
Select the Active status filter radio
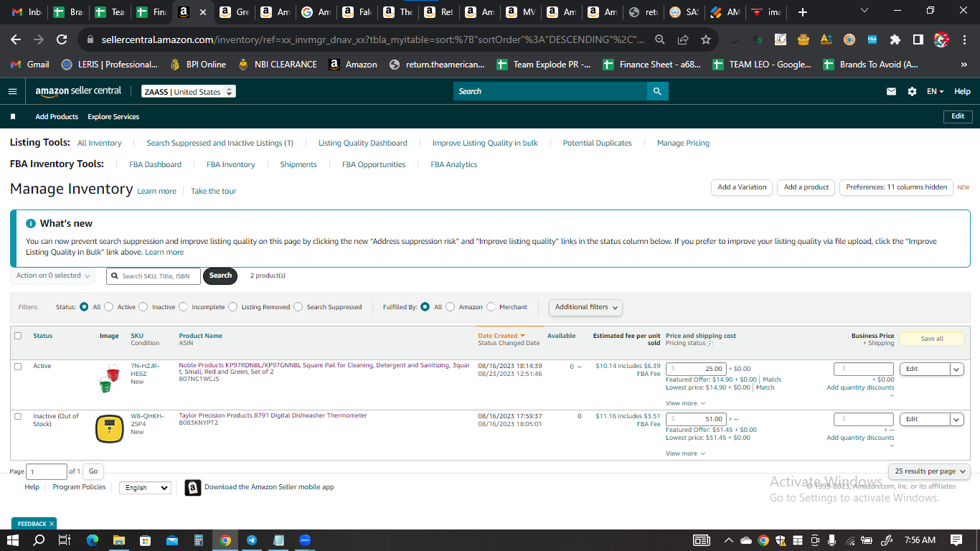click(x=109, y=307)
